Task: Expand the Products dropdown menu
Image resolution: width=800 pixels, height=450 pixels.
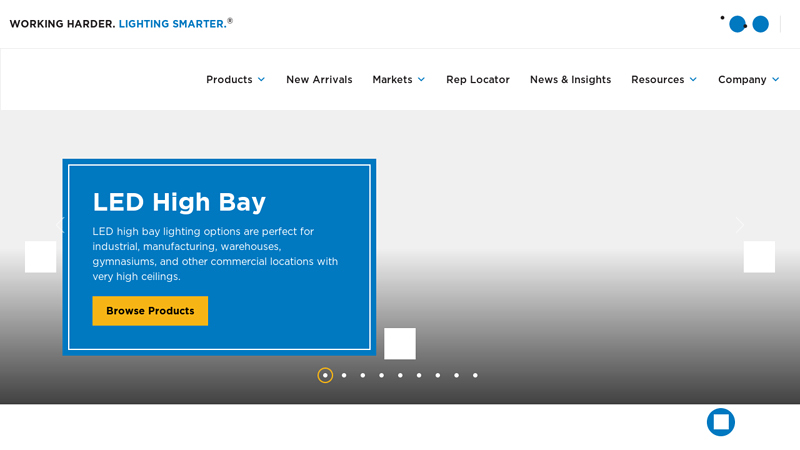Action: [235, 80]
